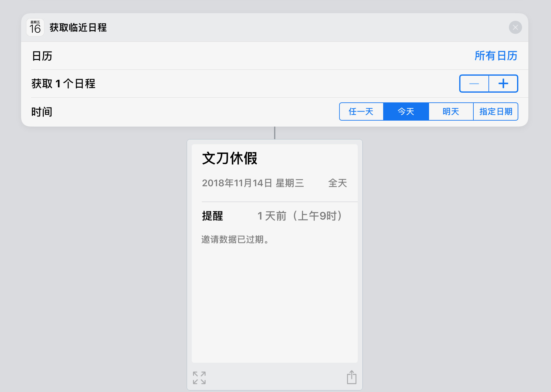Click the 获取 1 个日程 row label

(63, 84)
